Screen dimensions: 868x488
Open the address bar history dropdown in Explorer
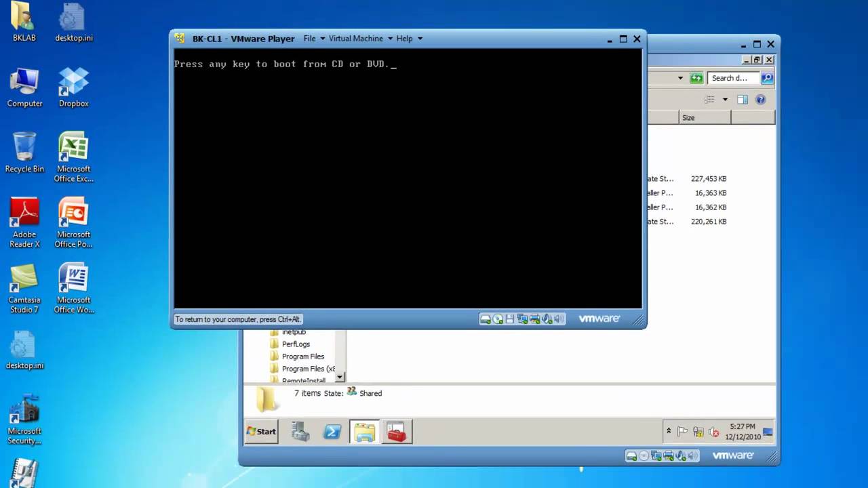pyautogui.click(x=680, y=78)
